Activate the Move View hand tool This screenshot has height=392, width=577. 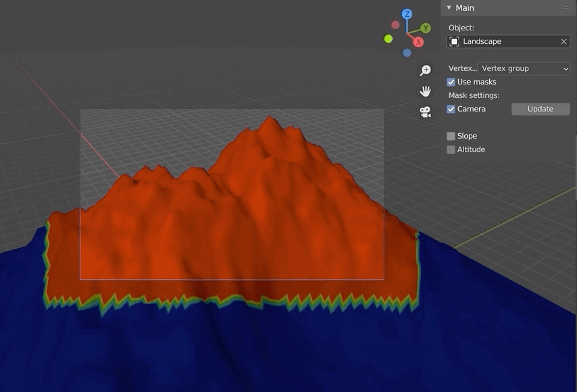click(426, 91)
